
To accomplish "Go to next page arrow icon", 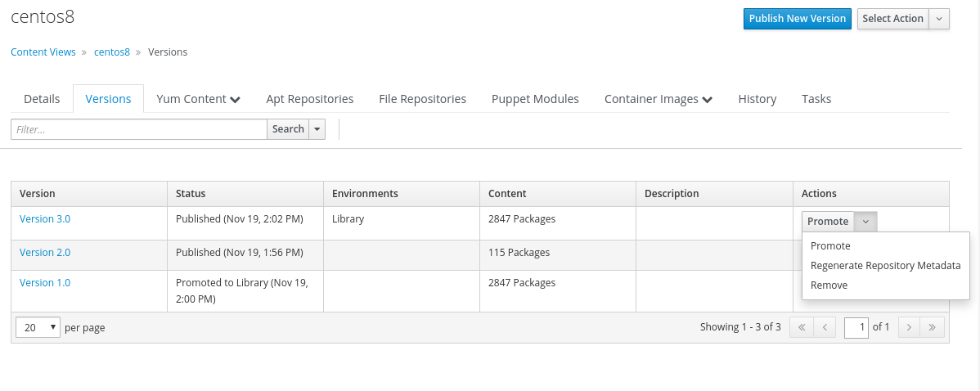I will click(910, 327).
